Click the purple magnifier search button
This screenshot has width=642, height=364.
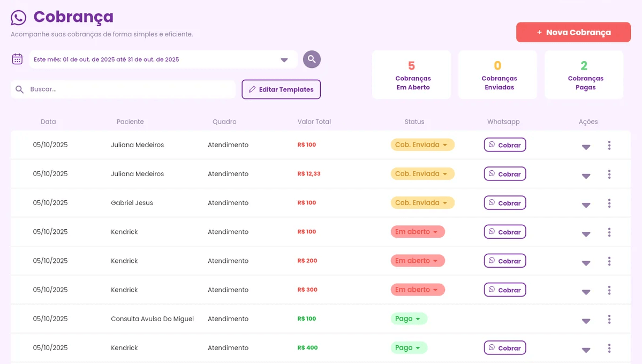[x=312, y=59]
